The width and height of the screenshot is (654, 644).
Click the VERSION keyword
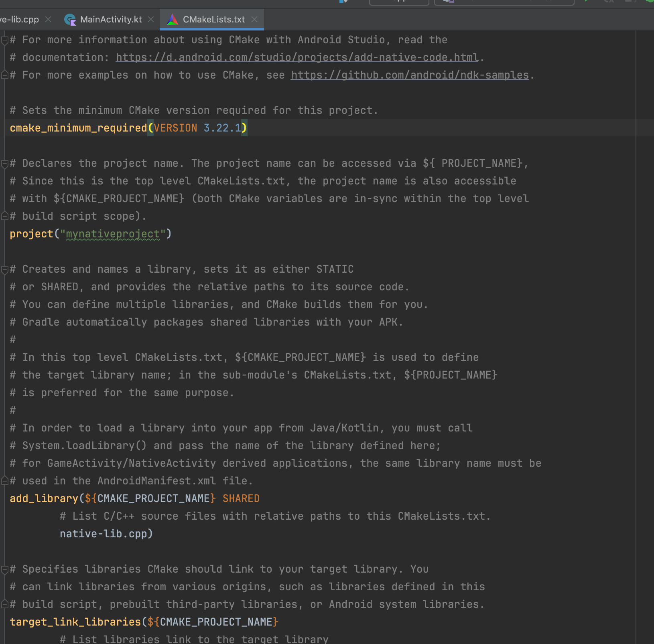176,128
